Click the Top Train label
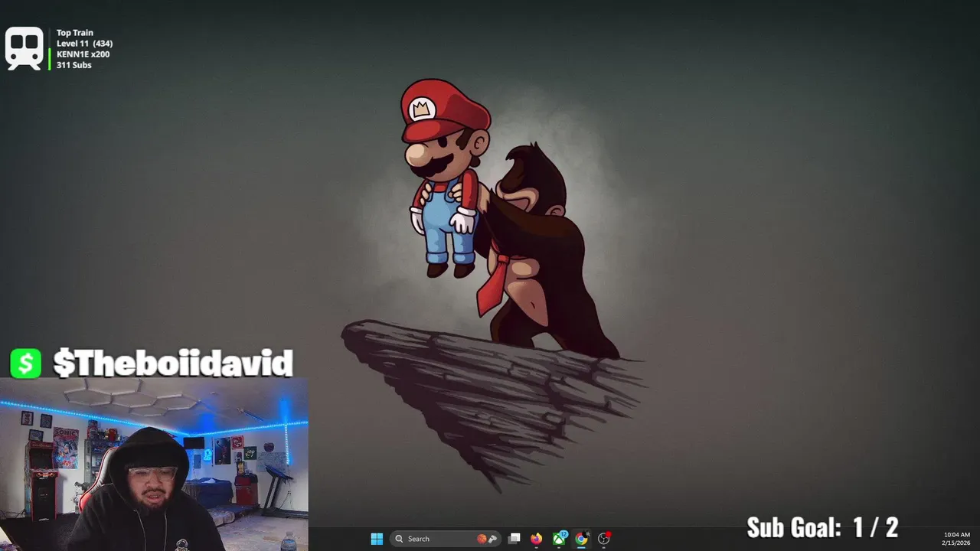Viewport: 980px width, 551px height. (x=75, y=33)
